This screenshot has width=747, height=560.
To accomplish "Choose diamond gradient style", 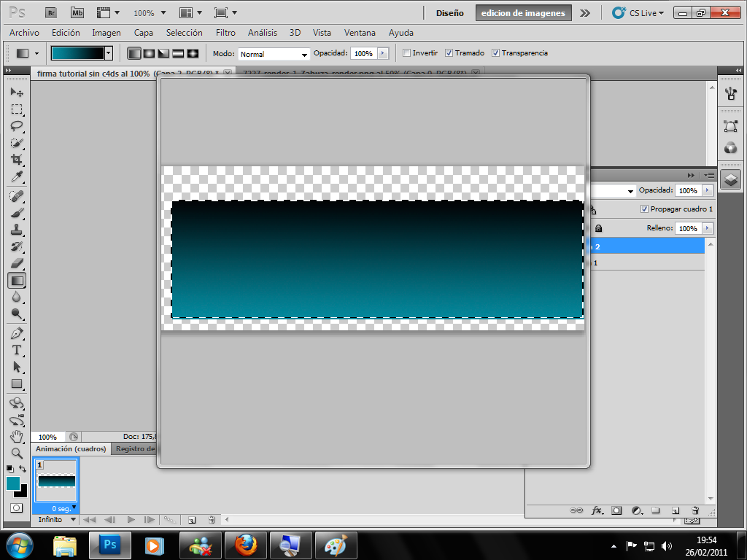I will tap(193, 53).
